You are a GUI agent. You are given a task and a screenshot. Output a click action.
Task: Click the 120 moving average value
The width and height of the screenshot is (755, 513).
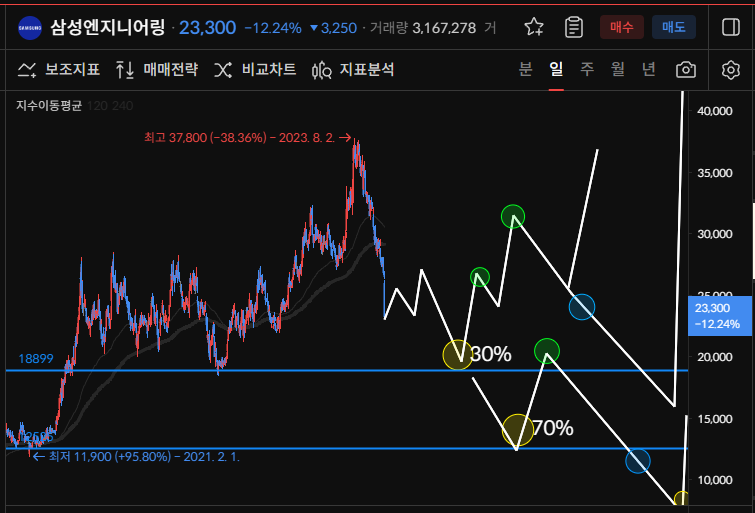97,106
